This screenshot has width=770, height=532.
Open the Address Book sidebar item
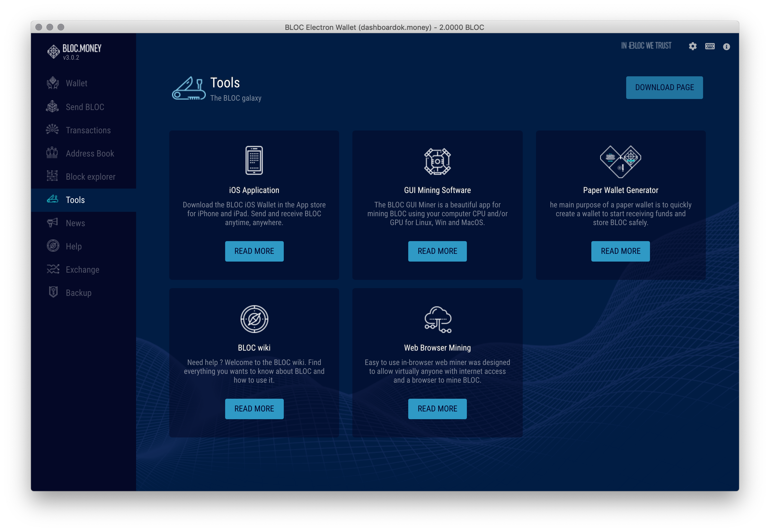tap(90, 153)
